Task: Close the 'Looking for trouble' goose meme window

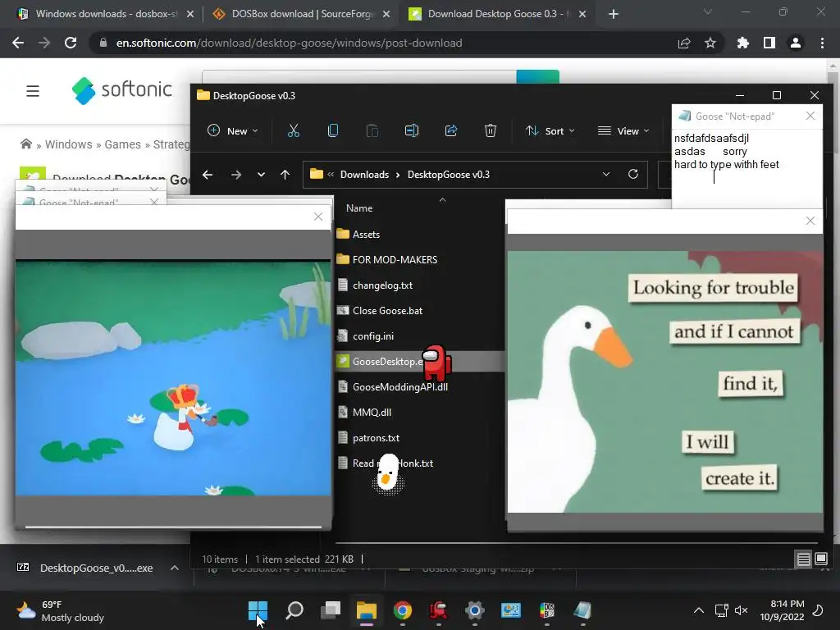Action: [x=810, y=221]
